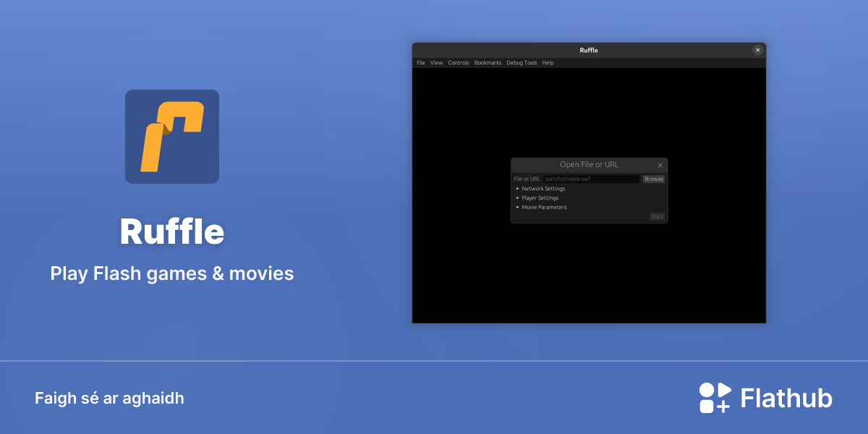Click the Browse button
This screenshot has width=868, height=434.
click(654, 179)
